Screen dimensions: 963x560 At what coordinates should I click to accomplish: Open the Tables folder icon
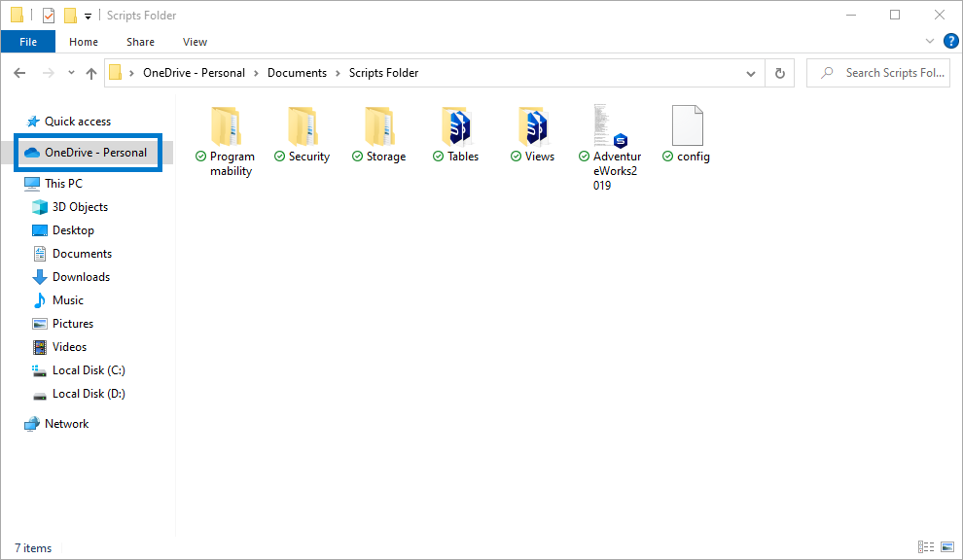[x=457, y=126]
